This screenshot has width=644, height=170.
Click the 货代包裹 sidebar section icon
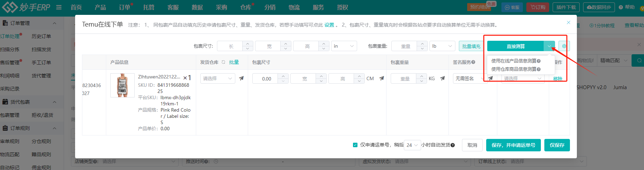point(5,102)
